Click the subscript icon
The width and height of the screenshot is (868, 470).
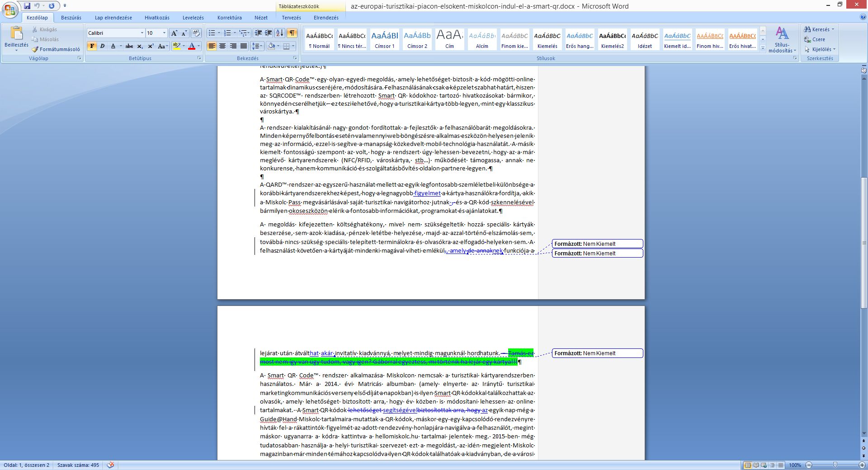pos(140,46)
